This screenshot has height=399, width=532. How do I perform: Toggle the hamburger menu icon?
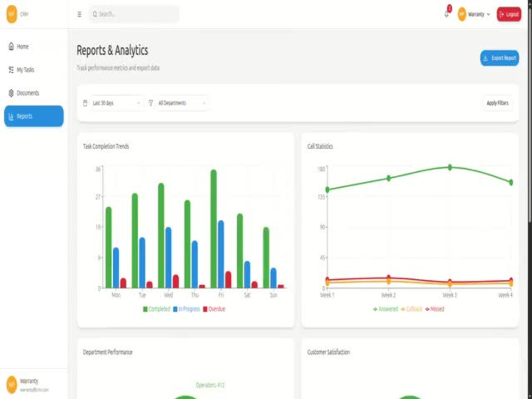(79, 14)
